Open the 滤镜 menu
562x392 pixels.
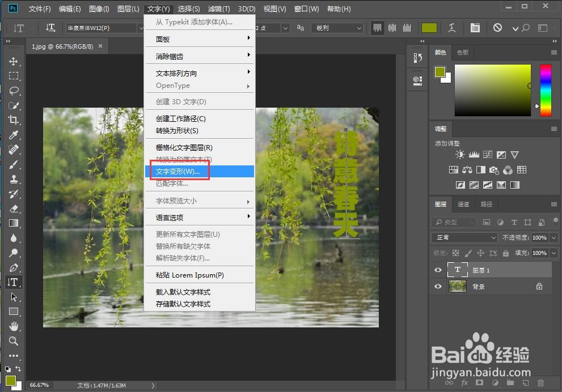coord(218,8)
